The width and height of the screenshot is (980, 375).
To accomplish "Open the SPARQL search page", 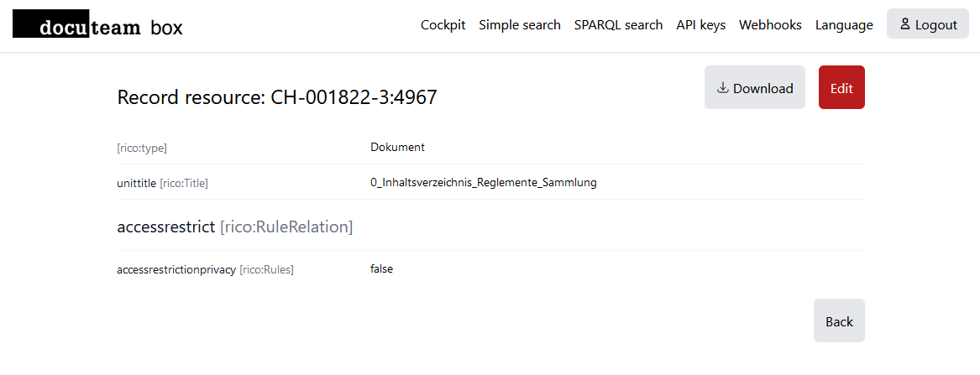I will tap(618, 25).
